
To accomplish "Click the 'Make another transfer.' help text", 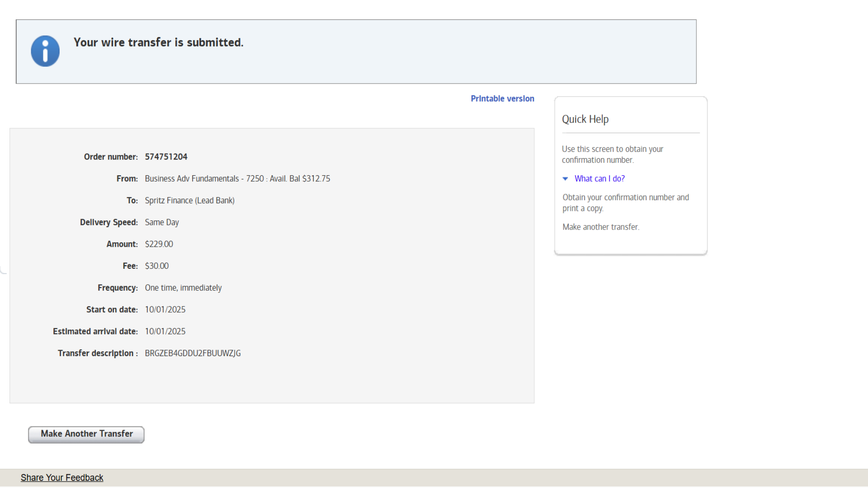I will click(x=600, y=227).
